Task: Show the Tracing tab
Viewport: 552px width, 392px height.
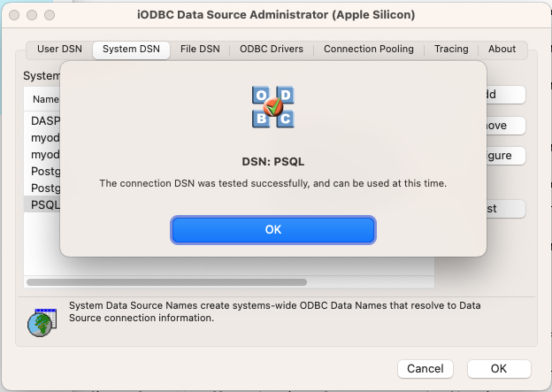Action: coord(451,50)
